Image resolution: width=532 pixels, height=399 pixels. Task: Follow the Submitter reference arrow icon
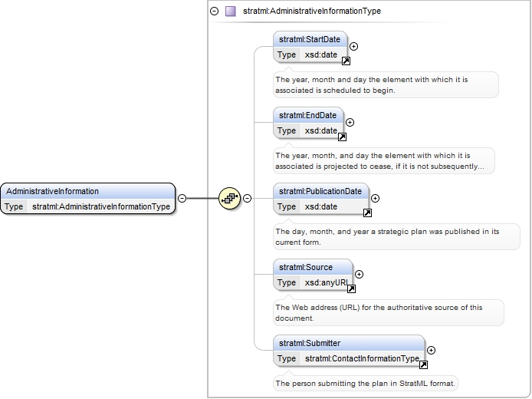point(423,365)
